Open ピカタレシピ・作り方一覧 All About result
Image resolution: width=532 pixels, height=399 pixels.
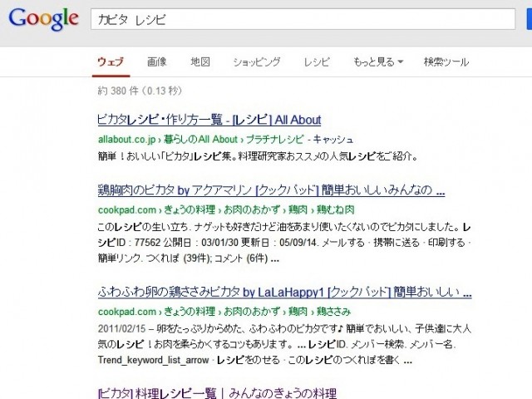point(209,120)
